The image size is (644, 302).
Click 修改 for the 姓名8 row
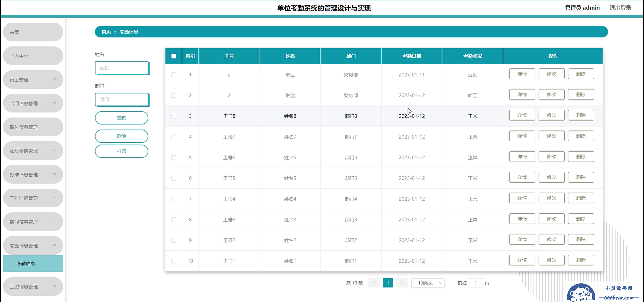click(x=551, y=115)
